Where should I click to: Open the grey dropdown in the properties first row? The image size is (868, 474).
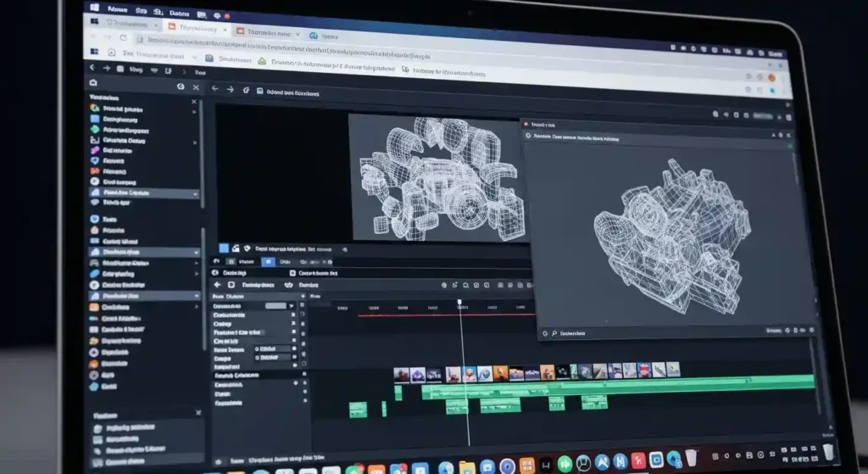[279, 305]
